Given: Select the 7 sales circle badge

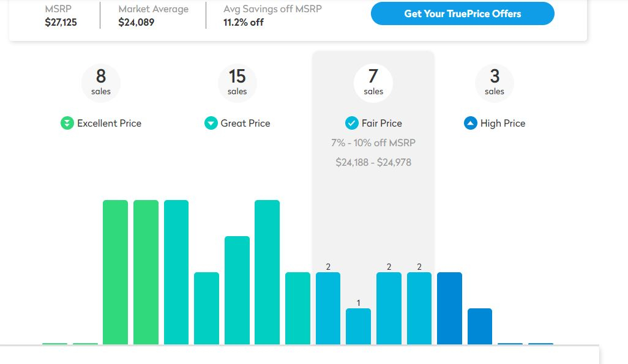Looking at the screenshot, I should pyautogui.click(x=373, y=83).
